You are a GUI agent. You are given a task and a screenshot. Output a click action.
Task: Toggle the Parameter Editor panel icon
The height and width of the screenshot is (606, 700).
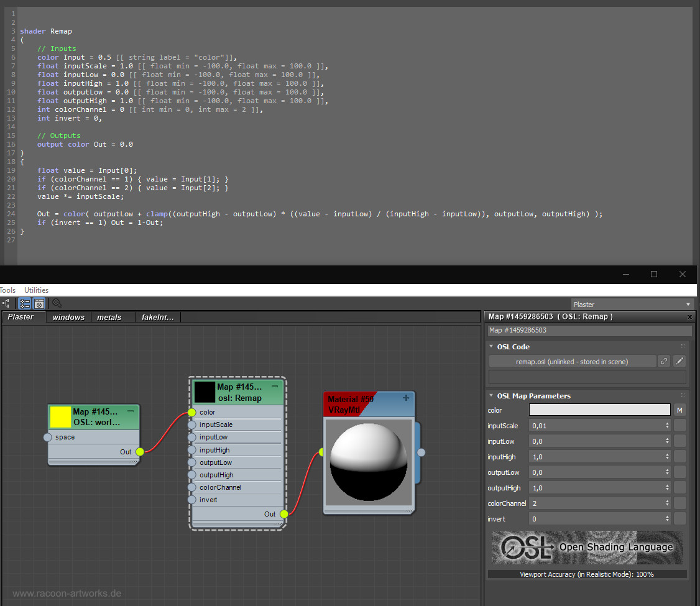[x=39, y=303]
